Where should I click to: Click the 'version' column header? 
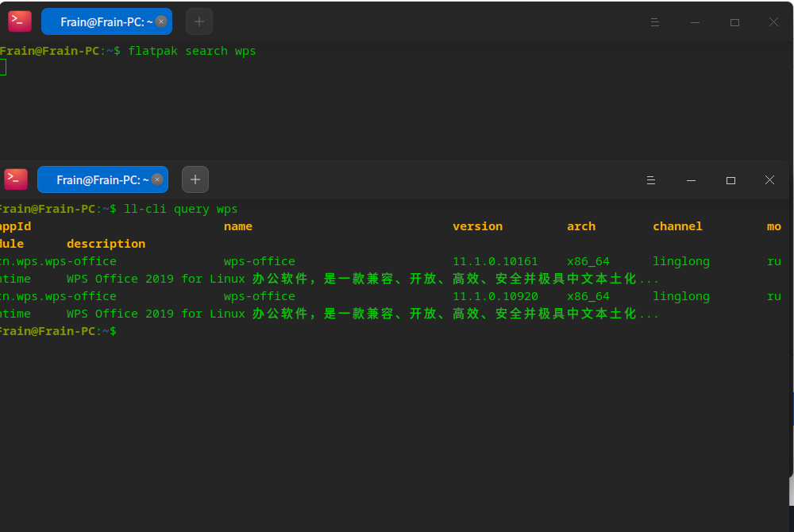477,226
